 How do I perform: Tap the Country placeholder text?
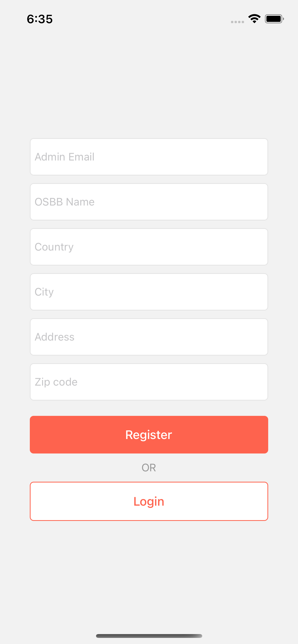[x=54, y=247]
